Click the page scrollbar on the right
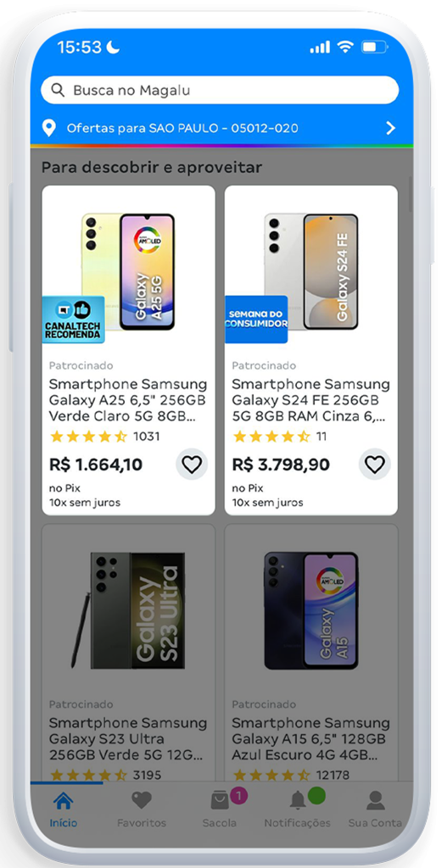442x868 pixels. [x=411, y=195]
